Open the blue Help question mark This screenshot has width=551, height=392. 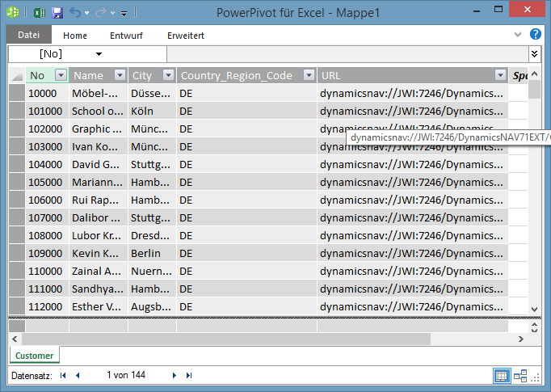pyautogui.click(x=535, y=35)
